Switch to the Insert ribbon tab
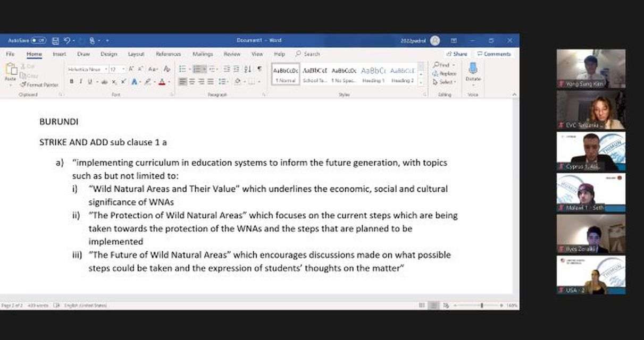Viewport: 644px width, 340px height. (x=60, y=54)
